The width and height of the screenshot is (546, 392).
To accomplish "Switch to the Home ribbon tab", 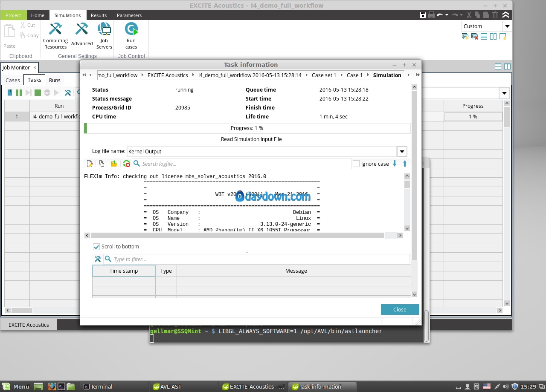I will [38, 15].
